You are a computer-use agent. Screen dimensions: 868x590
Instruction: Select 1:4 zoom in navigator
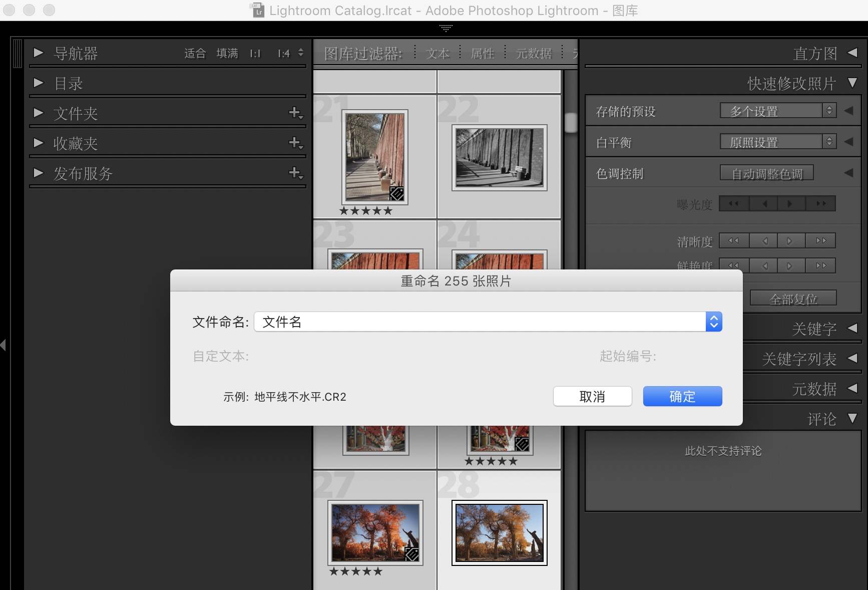[283, 53]
